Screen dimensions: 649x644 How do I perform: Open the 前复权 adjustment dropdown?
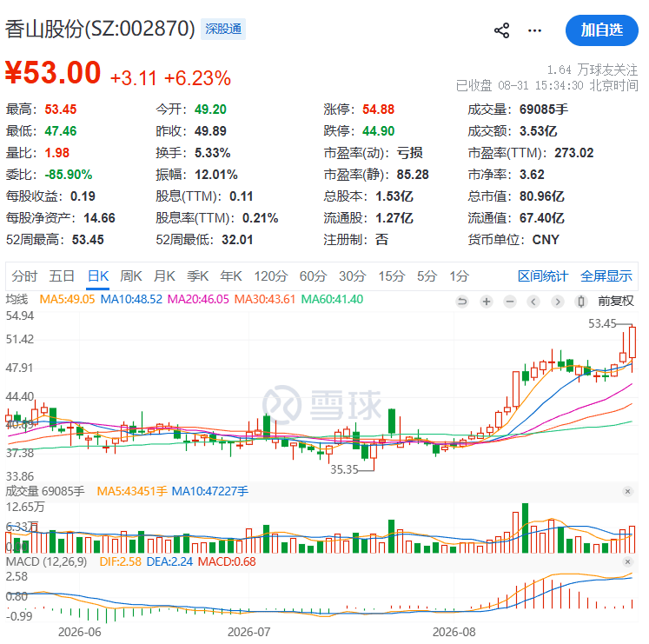tap(615, 301)
